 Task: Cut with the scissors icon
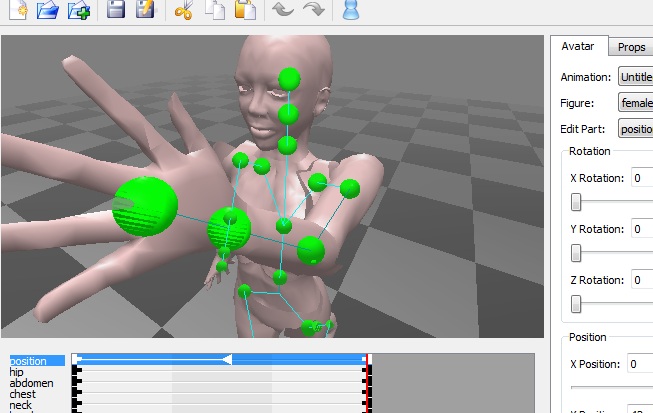(184, 9)
